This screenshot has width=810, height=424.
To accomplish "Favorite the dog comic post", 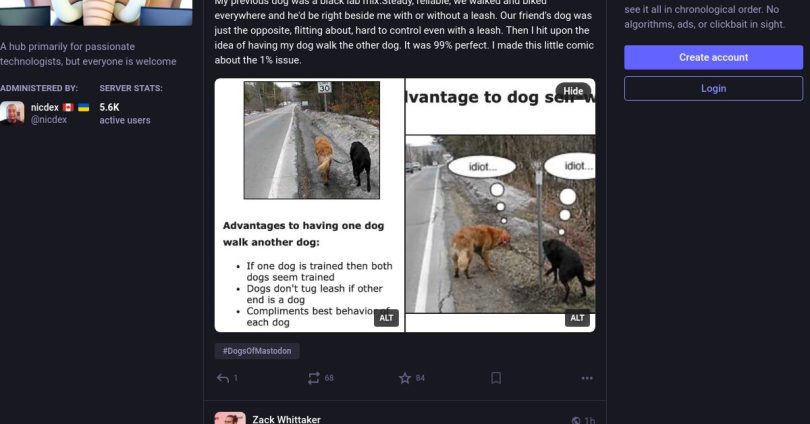I will point(405,378).
